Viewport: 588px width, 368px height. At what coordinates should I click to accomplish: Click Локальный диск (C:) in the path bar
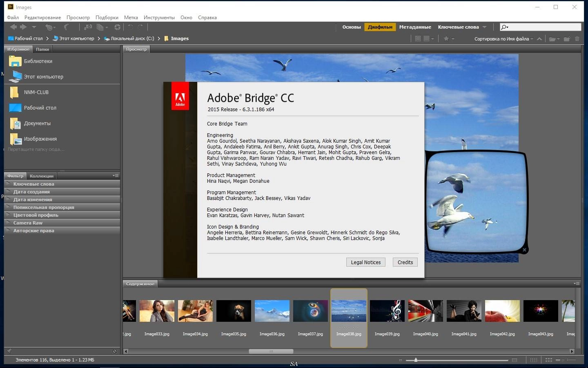[129, 38]
